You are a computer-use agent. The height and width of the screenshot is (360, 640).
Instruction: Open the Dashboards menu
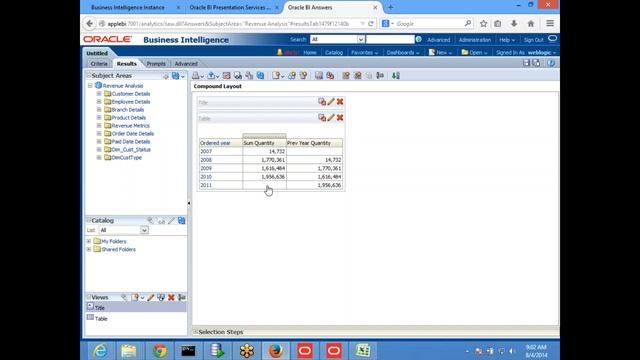pos(402,53)
